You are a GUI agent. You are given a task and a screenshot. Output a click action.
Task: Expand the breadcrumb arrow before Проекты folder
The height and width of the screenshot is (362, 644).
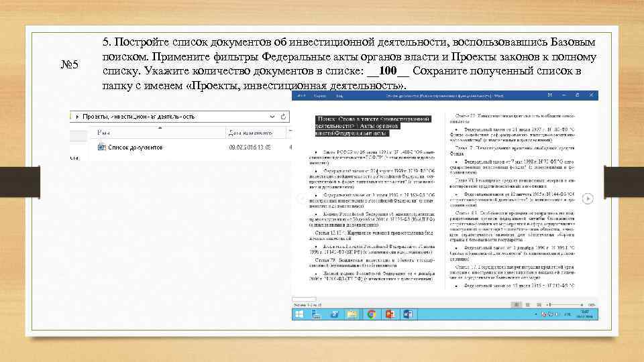(x=78, y=117)
